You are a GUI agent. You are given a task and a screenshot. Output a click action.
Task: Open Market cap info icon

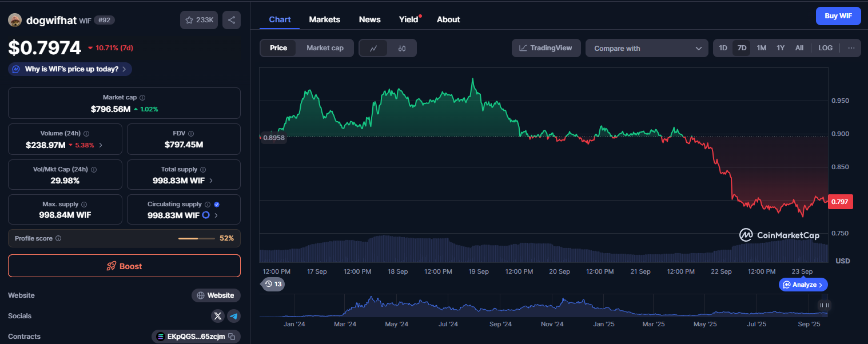tap(142, 98)
